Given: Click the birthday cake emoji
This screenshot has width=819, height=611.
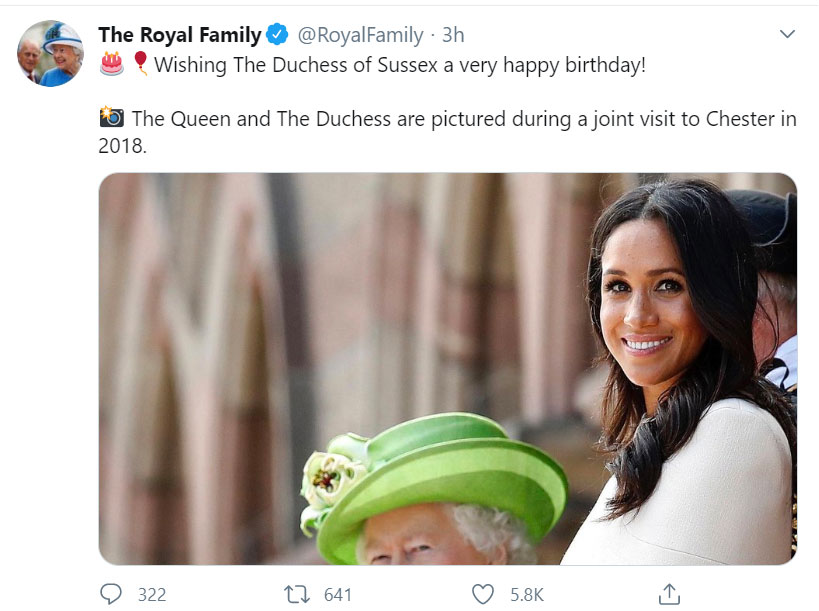Looking at the screenshot, I should coord(112,65).
